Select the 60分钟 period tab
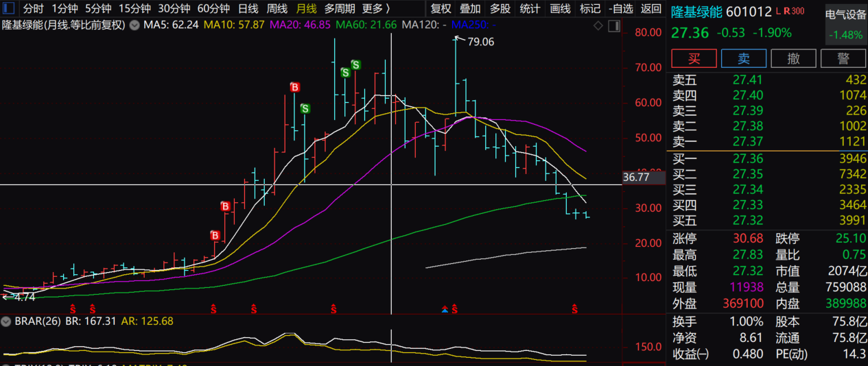The image size is (868, 366). (213, 9)
